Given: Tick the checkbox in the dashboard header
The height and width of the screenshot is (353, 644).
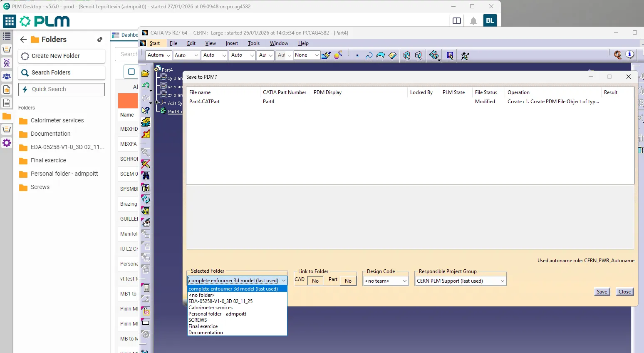Looking at the screenshot, I should pos(131,72).
